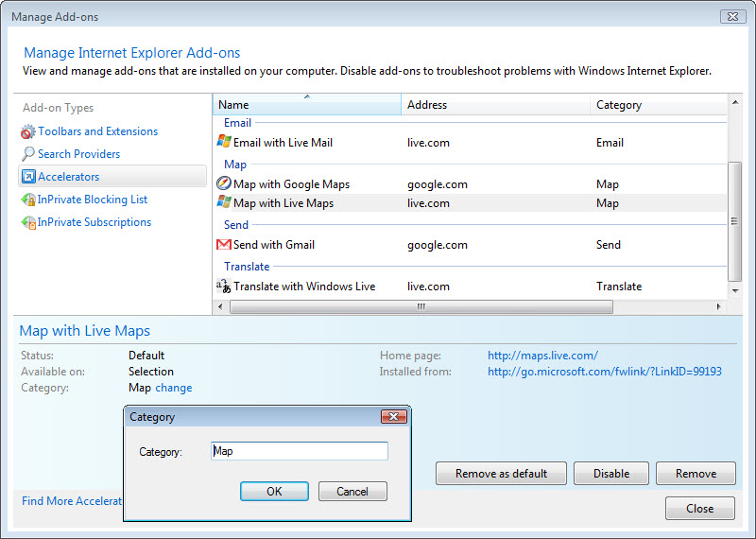Click the InPrivate Subscriptions icon
This screenshot has width=756, height=539.
click(x=28, y=222)
